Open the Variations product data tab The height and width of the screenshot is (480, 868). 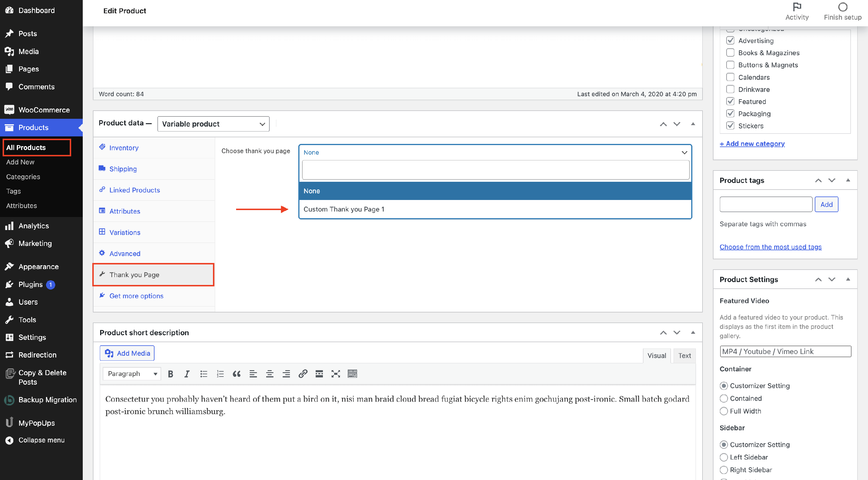click(125, 232)
